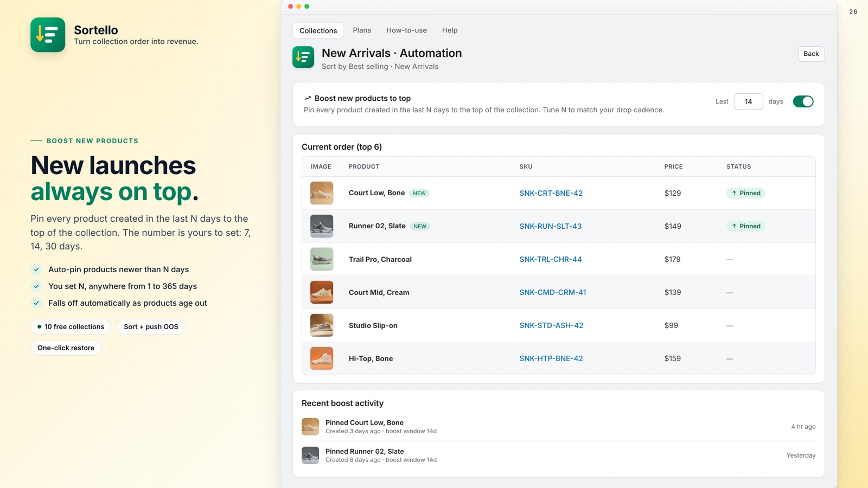Viewport: 868px width, 488px height.
Task: Click the SKU column header
Action: point(526,166)
